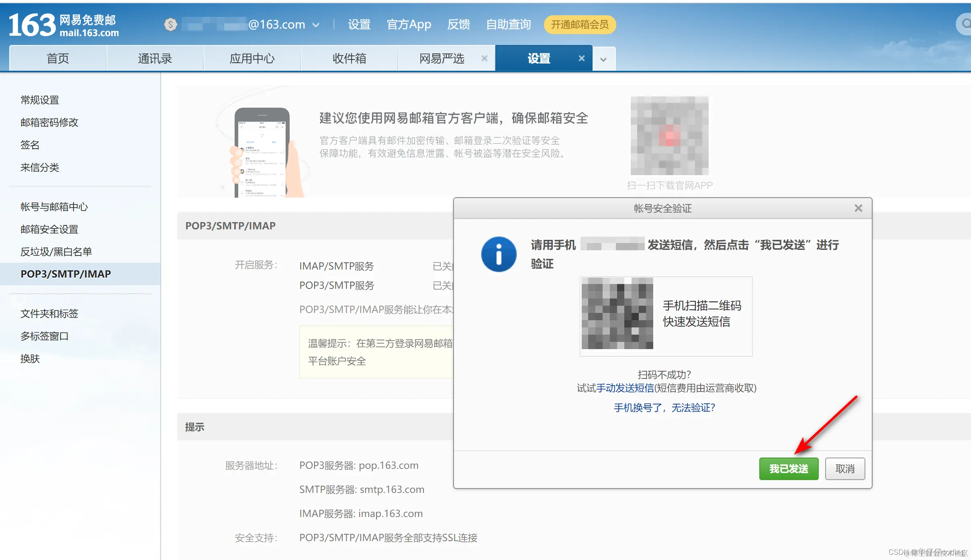Click the 开通邮箱会员 button
The height and width of the screenshot is (560, 971).
click(x=579, y=24)
